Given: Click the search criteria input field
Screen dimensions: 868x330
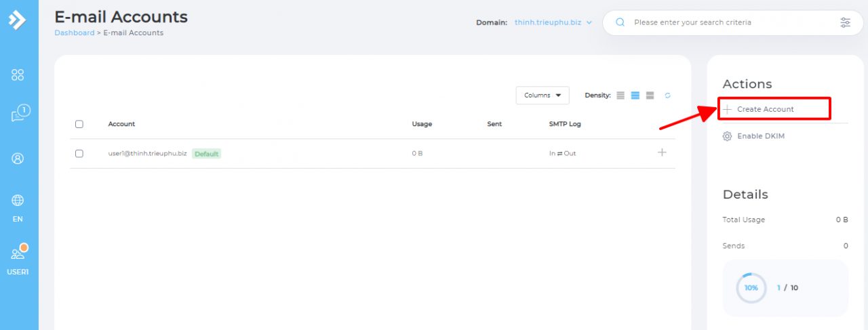Looking at the screenshot, I should click(726, 22).
